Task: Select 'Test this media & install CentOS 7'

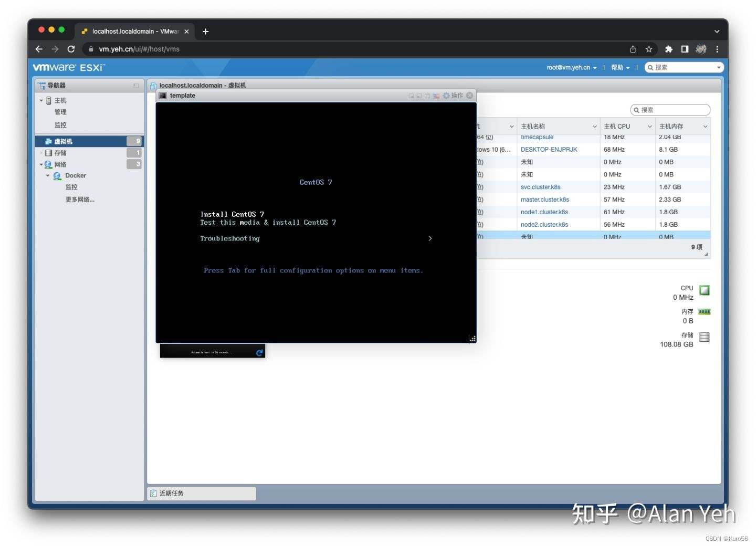Action: pos(268,223)
